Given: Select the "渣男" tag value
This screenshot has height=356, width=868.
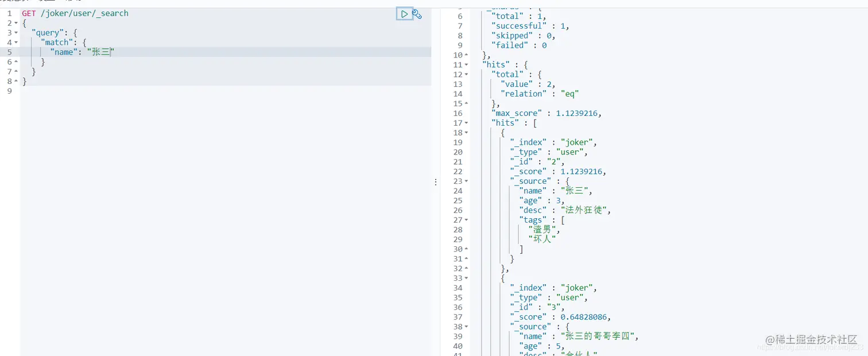Looking at the screenshot, I should [544, 230].
